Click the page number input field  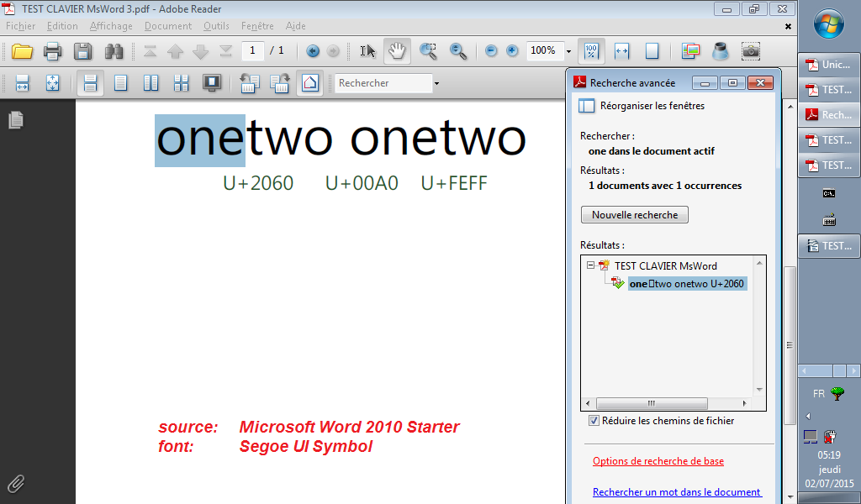(x=252, y=51)
